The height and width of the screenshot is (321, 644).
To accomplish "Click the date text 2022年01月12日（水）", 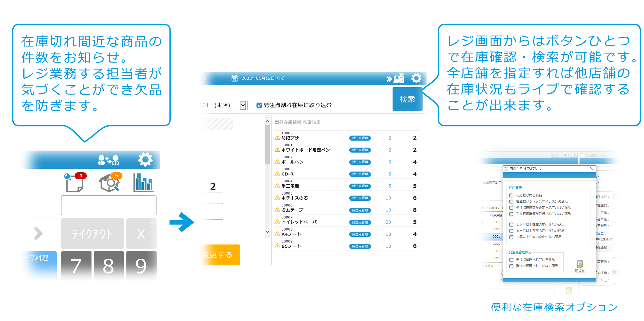I will [263, 78].
